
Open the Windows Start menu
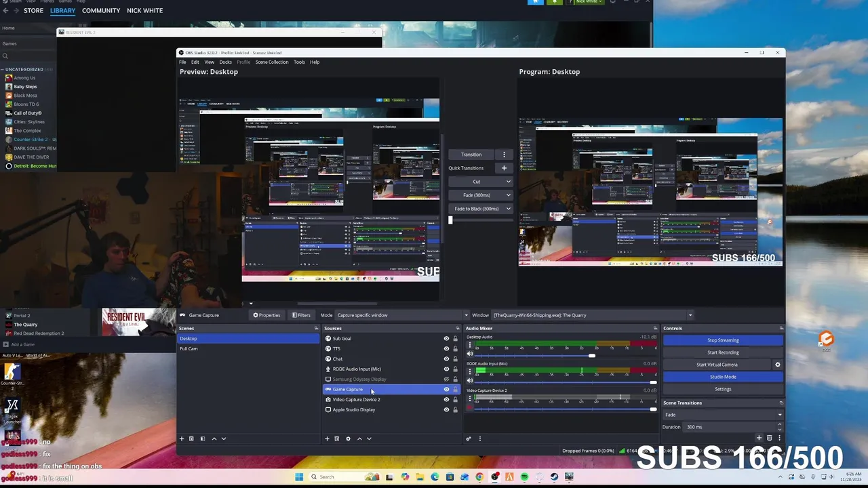click(299, 477)
